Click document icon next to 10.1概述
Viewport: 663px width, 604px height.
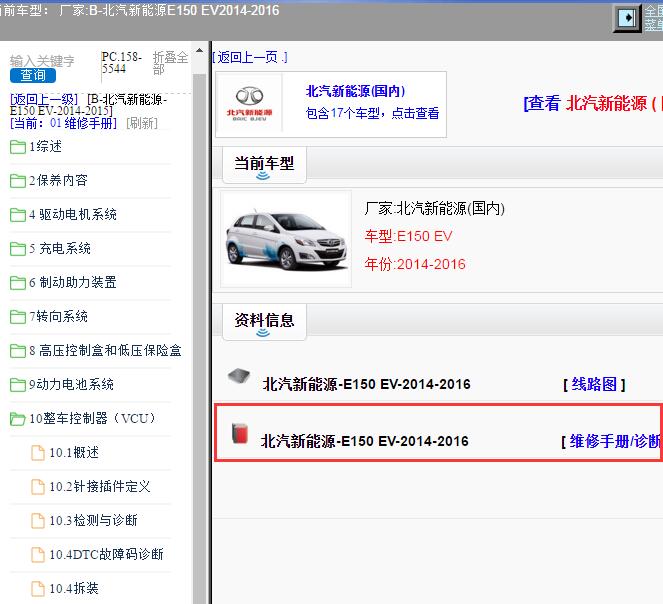pos(38,453)
